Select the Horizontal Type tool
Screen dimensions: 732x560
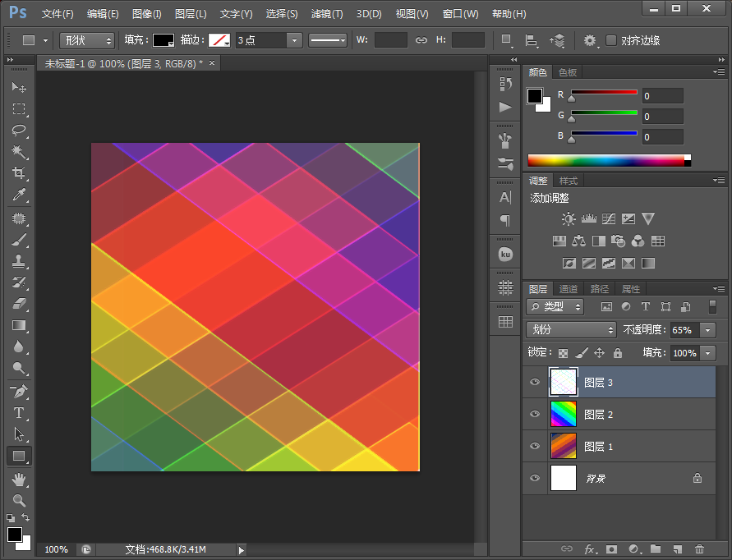tap(19, 413)
